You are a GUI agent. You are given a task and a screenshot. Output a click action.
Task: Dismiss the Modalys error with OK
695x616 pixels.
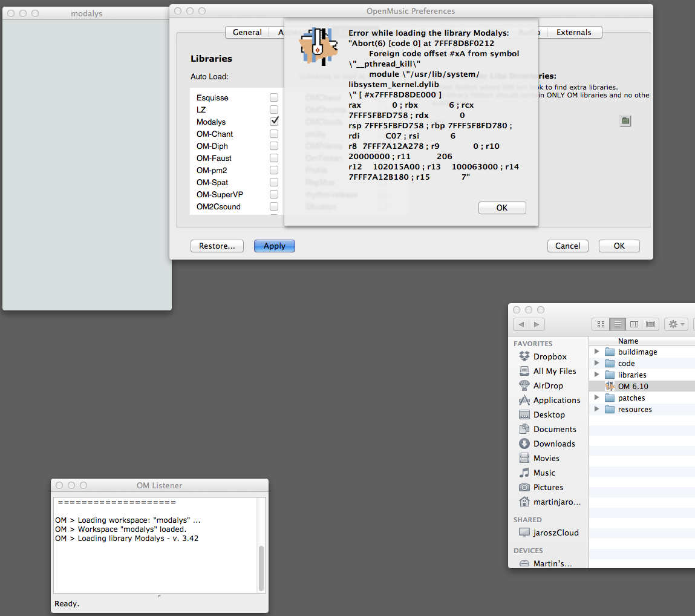502,208
